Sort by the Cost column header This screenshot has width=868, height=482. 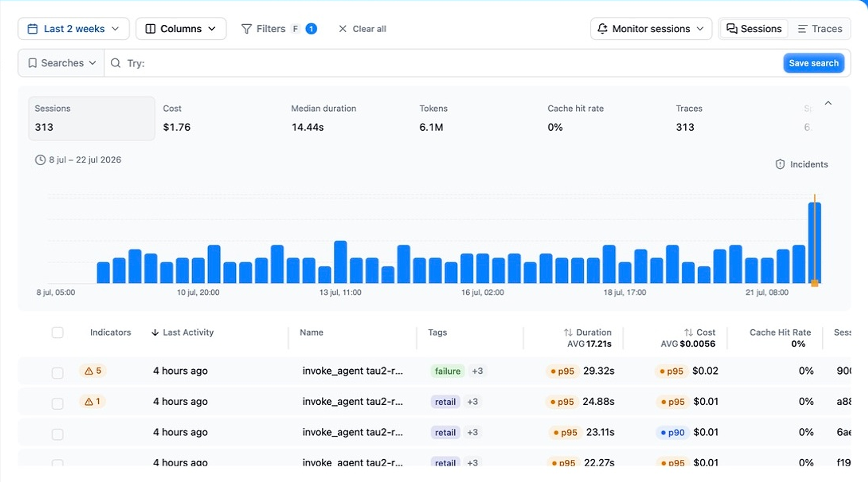pos(700,332)
